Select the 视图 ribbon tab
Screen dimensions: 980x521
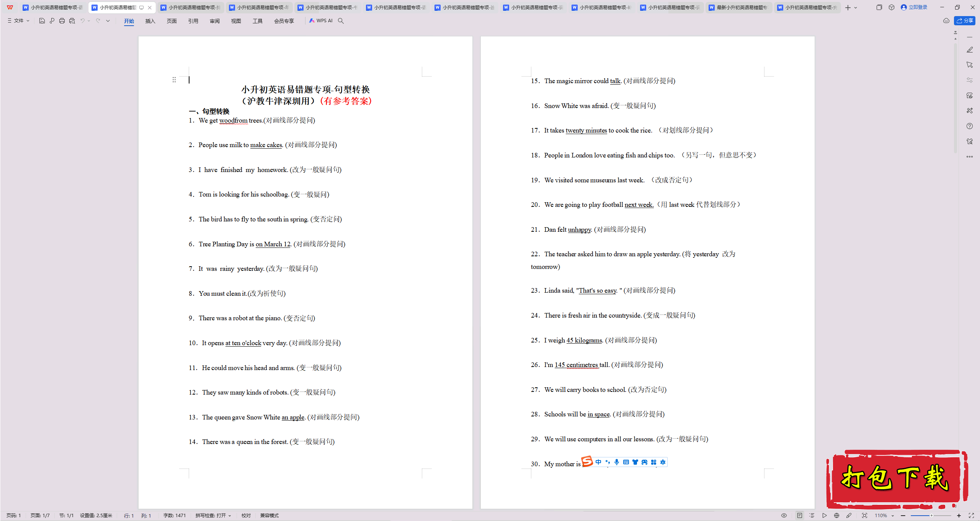tap(236, 21)
